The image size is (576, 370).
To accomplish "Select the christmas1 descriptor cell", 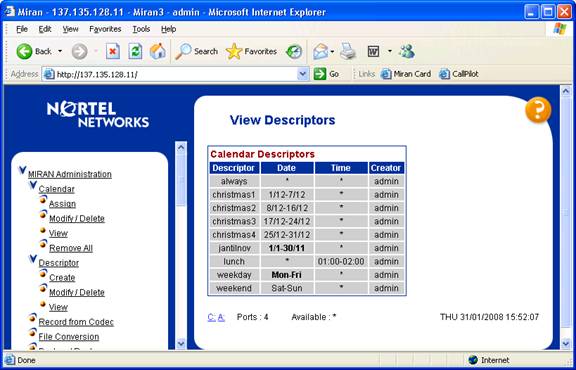I will coord(234,195).
